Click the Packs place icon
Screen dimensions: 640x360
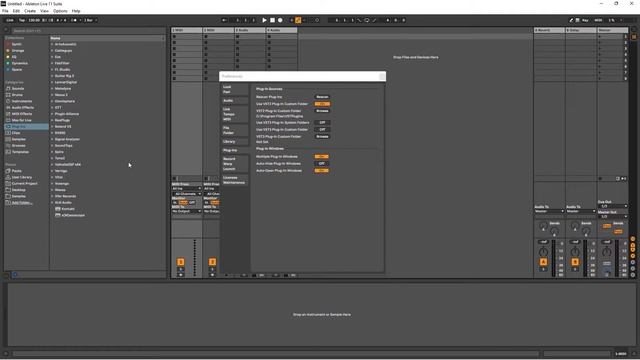pos(8,171)
